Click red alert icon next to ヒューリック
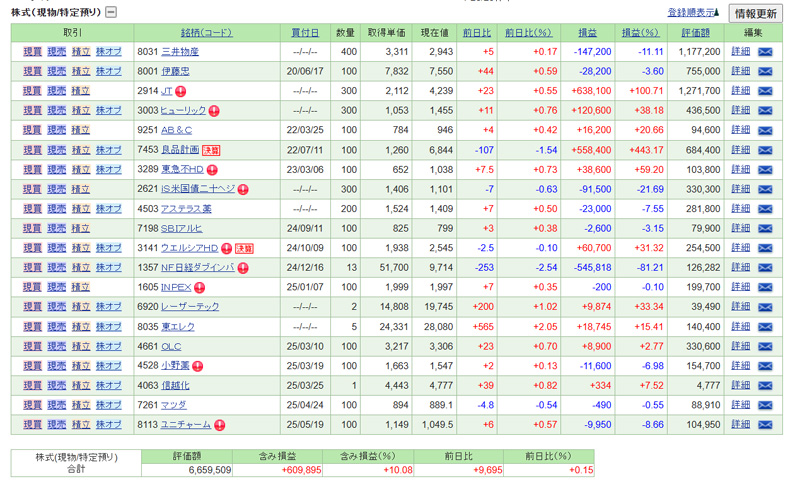This screenshot has width=800, height=484. click(x=214, y=111)
